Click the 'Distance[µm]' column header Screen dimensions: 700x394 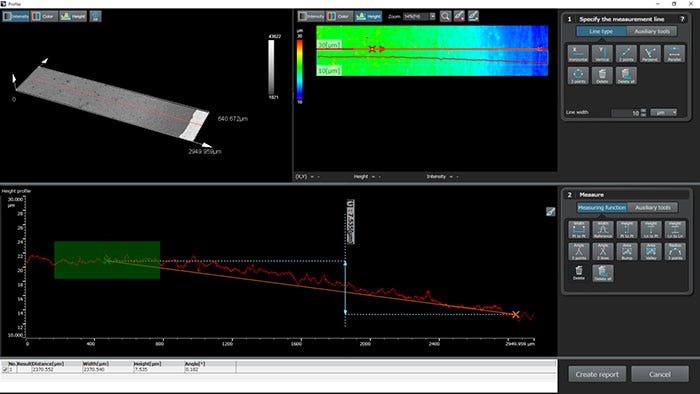[x=48, y=364]
